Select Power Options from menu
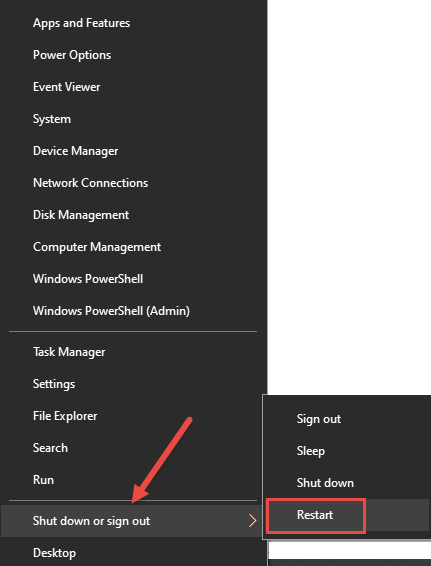 (134, 55)
